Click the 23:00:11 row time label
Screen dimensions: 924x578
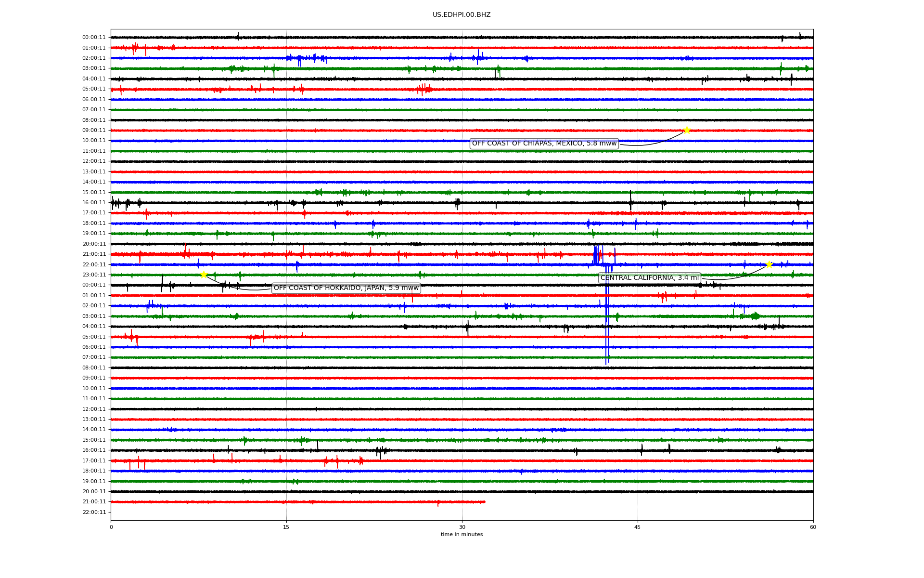point(94,275)
